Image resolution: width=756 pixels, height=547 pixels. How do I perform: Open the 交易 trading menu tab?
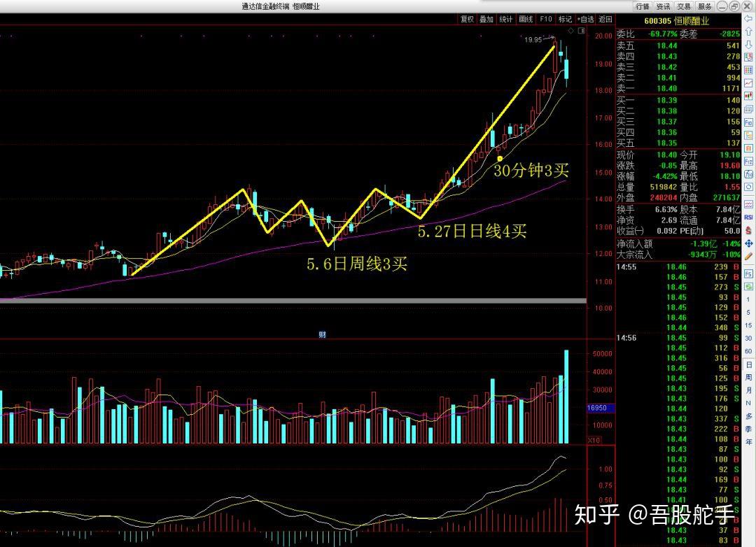[x=684, y=6]
